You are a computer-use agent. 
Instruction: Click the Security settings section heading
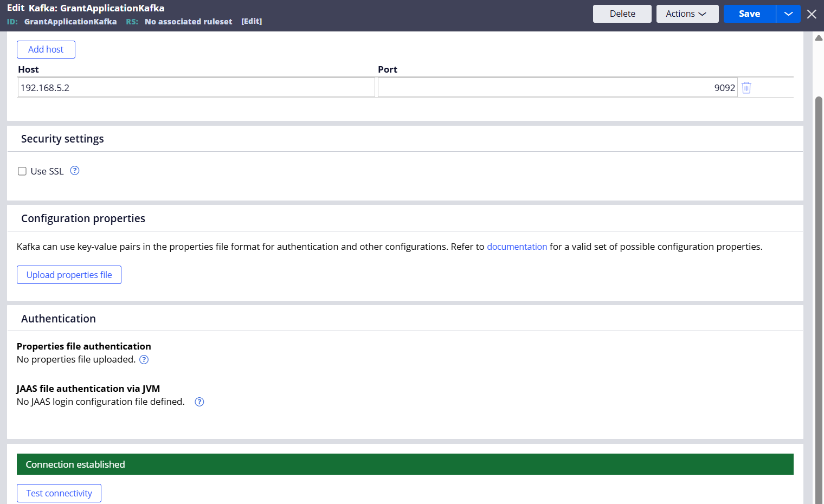click(x=62, y=139)
